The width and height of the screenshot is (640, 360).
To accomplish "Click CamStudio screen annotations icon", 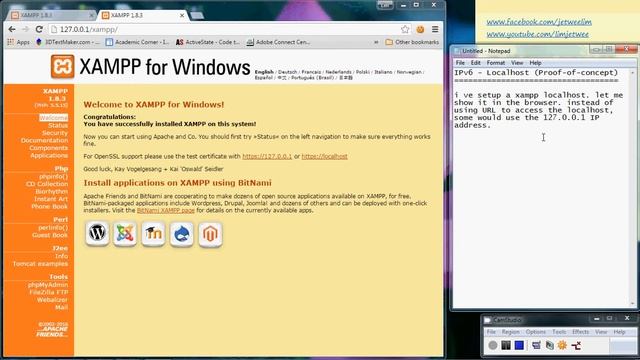I will point(536,345).
